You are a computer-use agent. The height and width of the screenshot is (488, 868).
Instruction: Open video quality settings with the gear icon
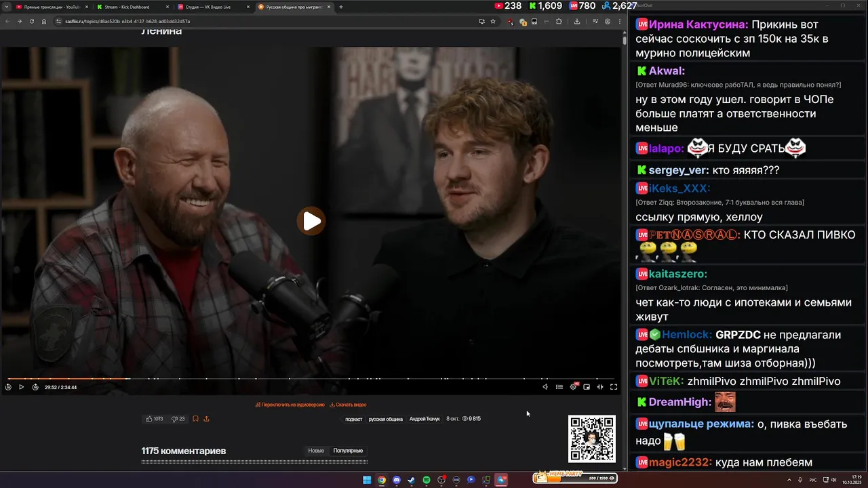coord(573,387)
